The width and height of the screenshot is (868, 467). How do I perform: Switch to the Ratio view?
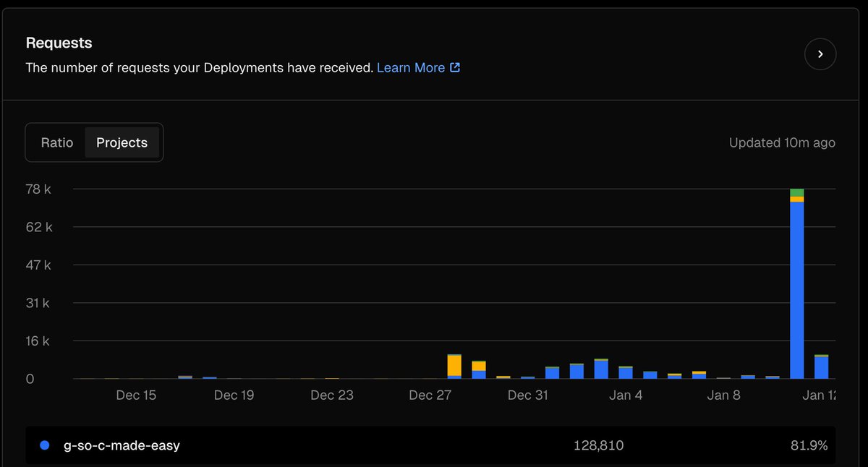(x=57, y=142)
